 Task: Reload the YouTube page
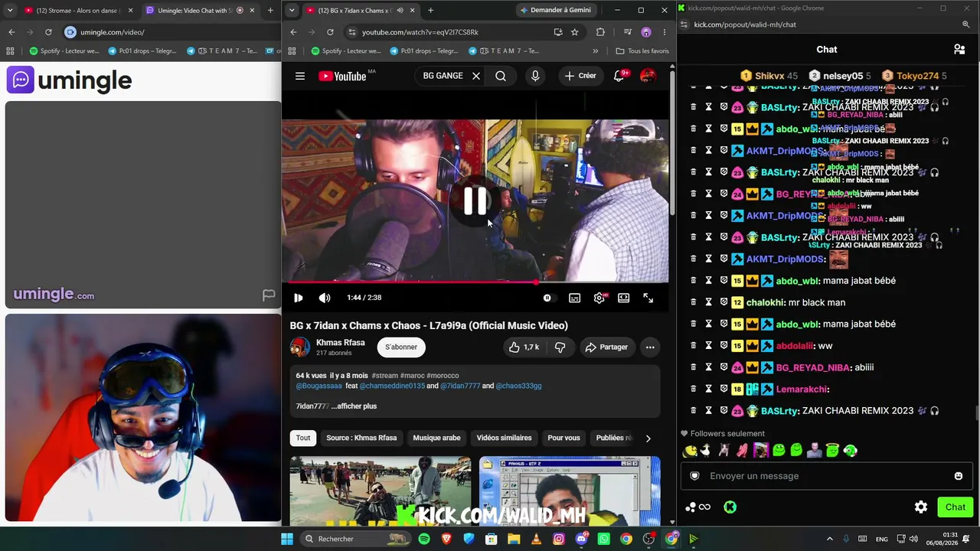click(330, 32)
